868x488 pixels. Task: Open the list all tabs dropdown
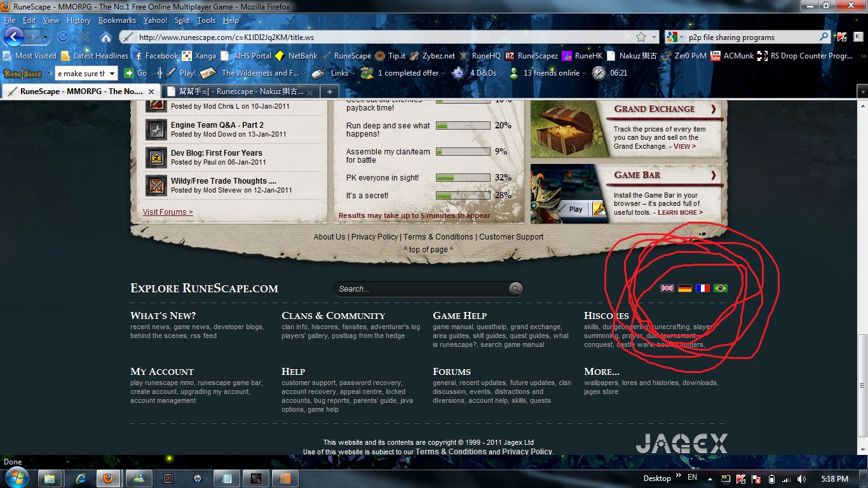tap(862, 92)
